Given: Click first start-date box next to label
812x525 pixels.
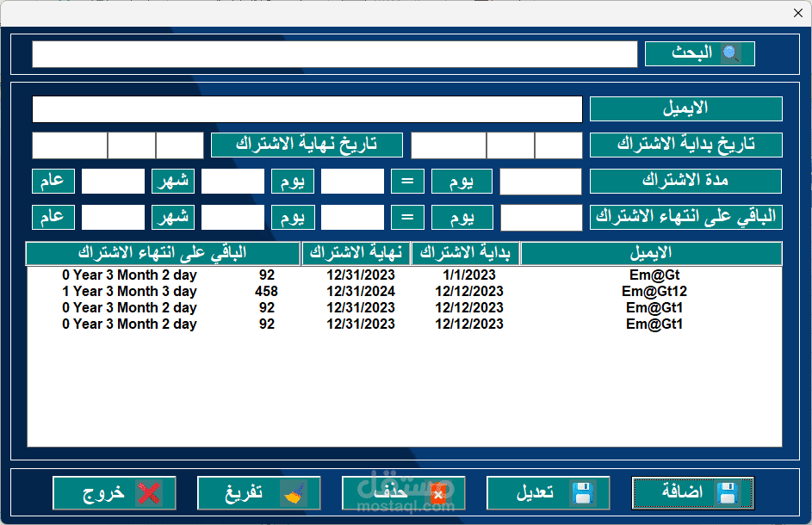Looking at the screenshot, I should pos(558,145).
